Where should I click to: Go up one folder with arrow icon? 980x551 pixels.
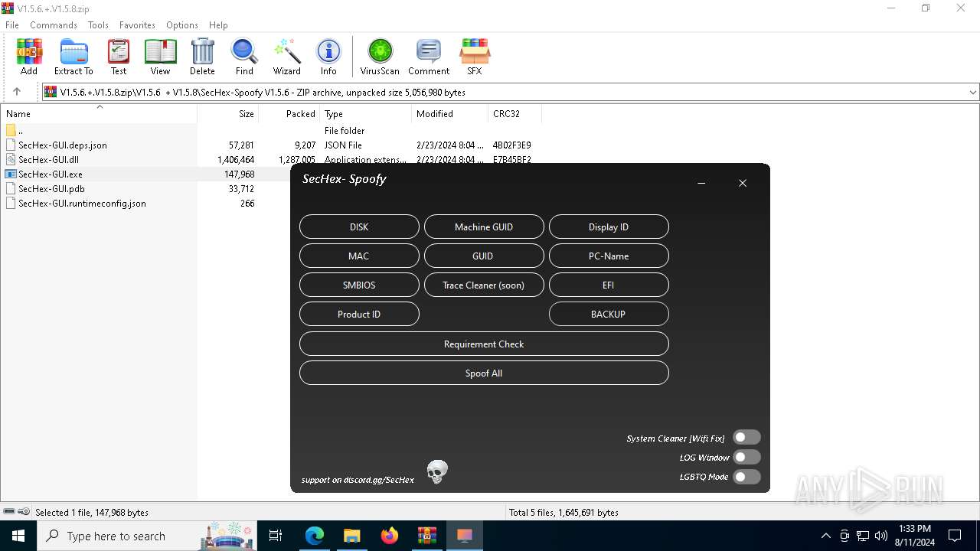tap(17, 92)
